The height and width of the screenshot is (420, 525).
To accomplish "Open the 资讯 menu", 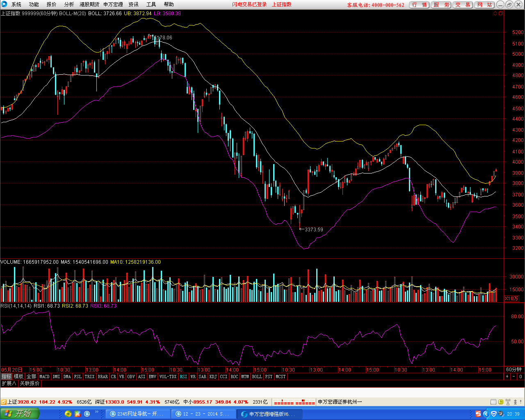I will click(x=134, y=5).
